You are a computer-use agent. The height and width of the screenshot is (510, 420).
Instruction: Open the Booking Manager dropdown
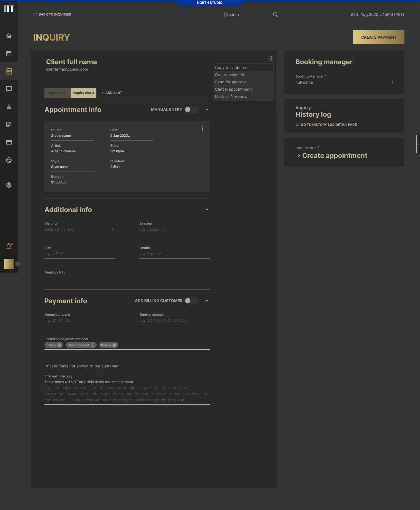tap(344, 83)
